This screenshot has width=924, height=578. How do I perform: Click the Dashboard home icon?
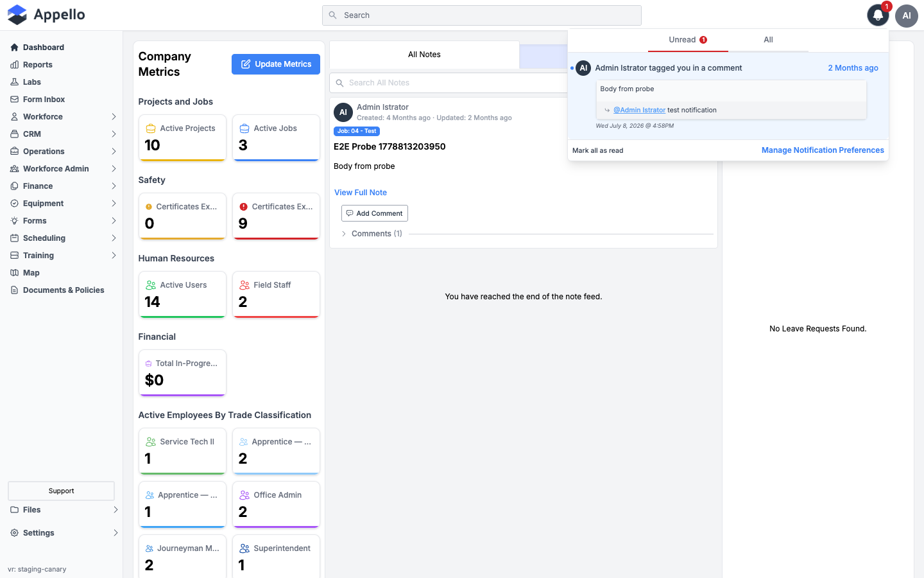[x=14, y=48]
